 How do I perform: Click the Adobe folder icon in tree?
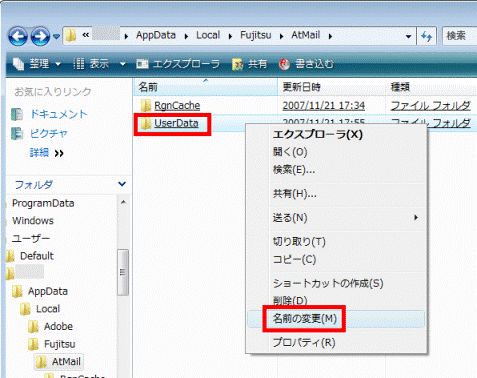click(x=33, y=326)
